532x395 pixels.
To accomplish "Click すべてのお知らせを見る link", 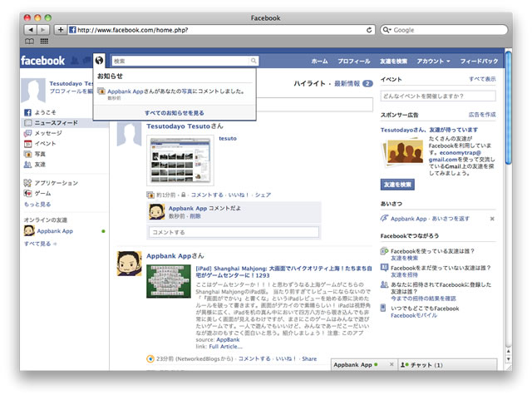I will point(175,113).
